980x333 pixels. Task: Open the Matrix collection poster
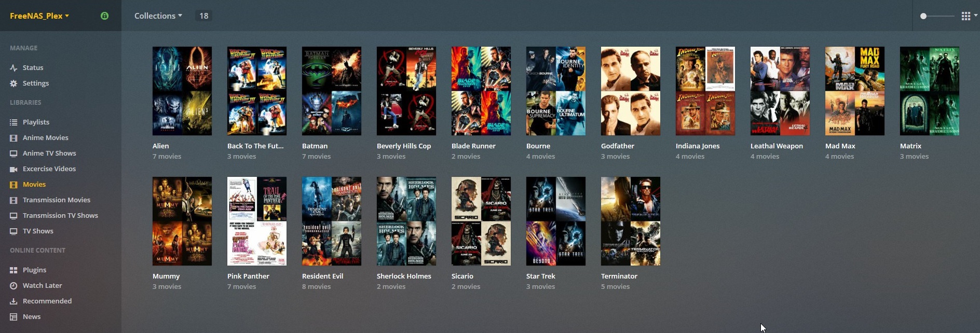pos(930,91)
